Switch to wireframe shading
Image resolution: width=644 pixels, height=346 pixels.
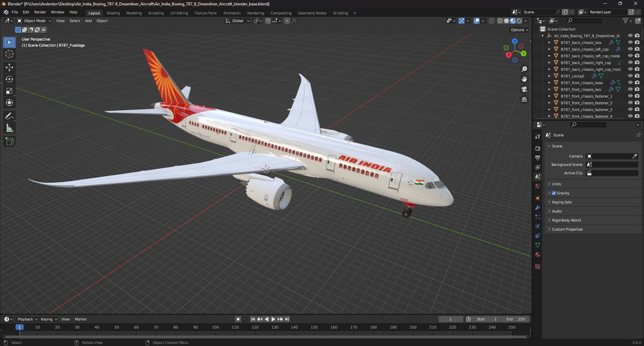tap(500, 21)
